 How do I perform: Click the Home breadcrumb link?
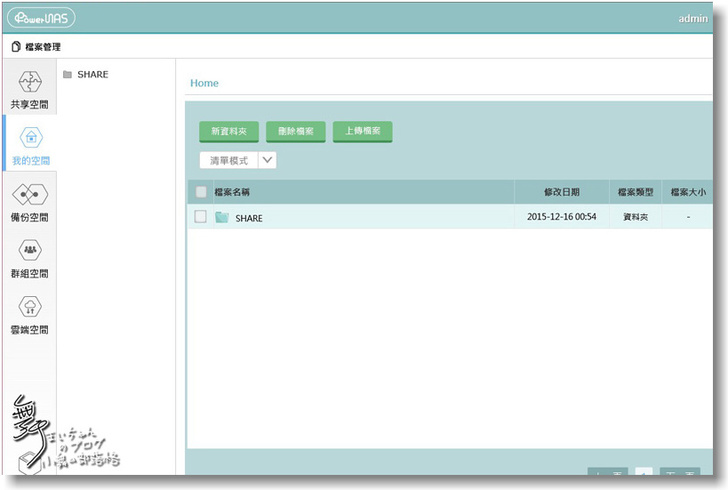pos(204,83)
